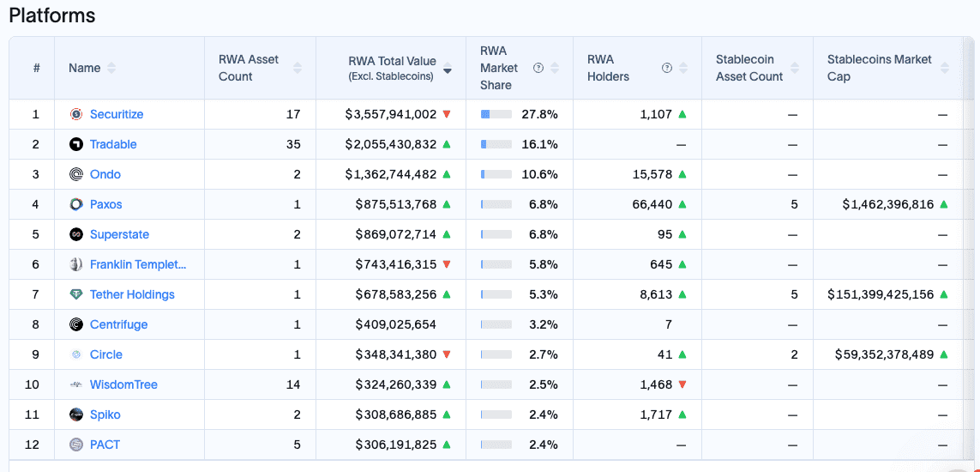This screenshot has height=472, width=980.
Task: Click the Tether Holdings logo icon
Action: coord(75,294)
